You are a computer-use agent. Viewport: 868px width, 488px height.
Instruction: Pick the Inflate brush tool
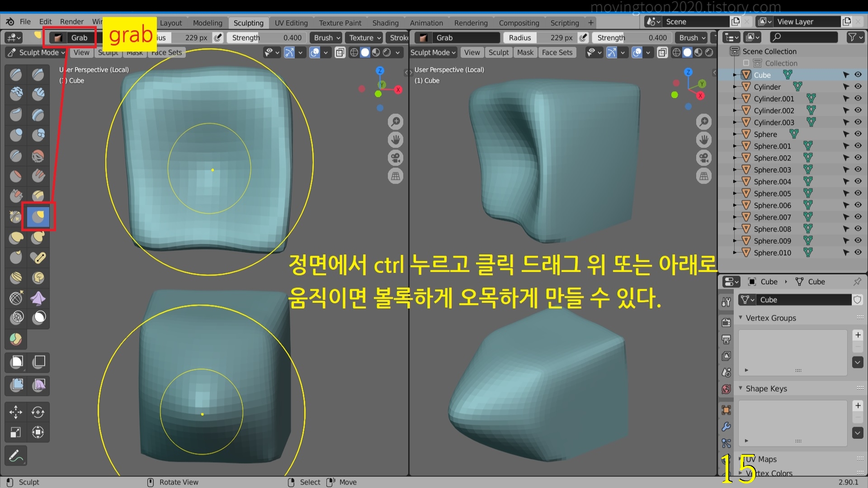(16, 135)
